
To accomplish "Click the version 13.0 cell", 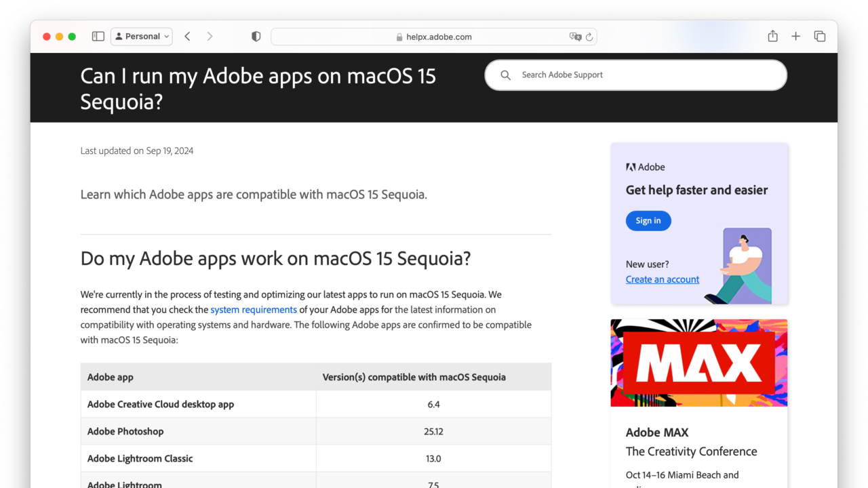I will pyautogui.click(x=433, y=458).
